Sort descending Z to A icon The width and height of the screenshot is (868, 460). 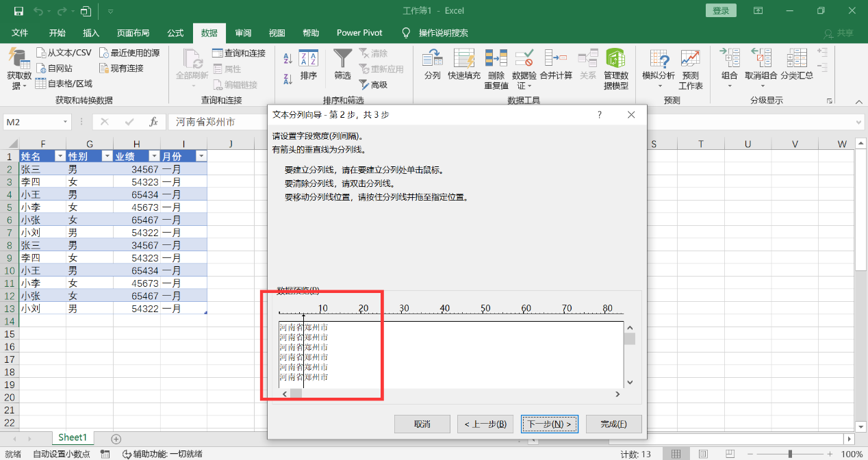[288, 79]
